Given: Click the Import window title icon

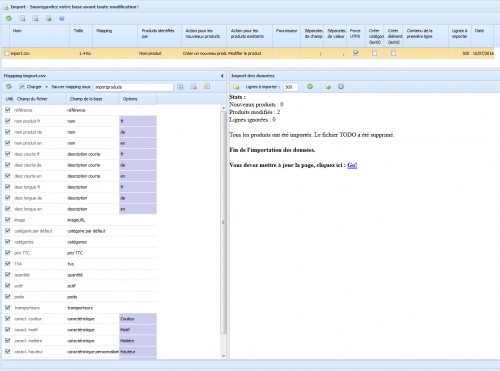Looking at the screenshot, I should click(6, 7).
